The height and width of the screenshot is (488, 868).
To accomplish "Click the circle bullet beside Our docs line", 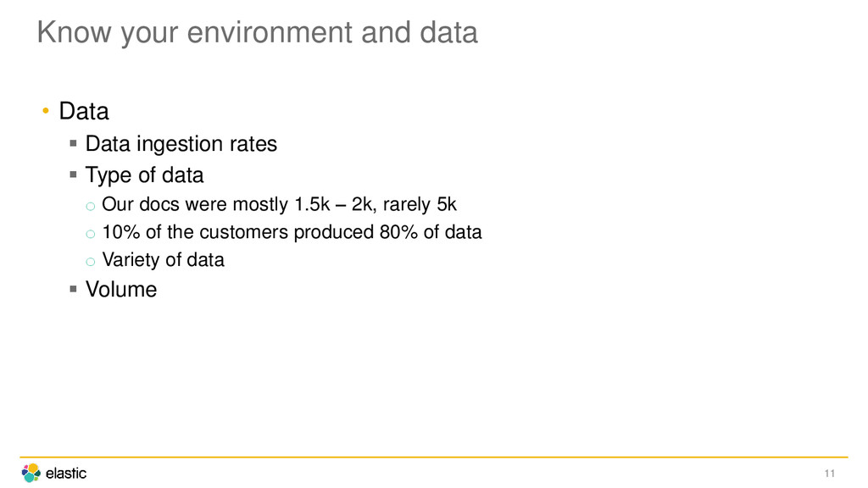I will (x=90, y=207).
